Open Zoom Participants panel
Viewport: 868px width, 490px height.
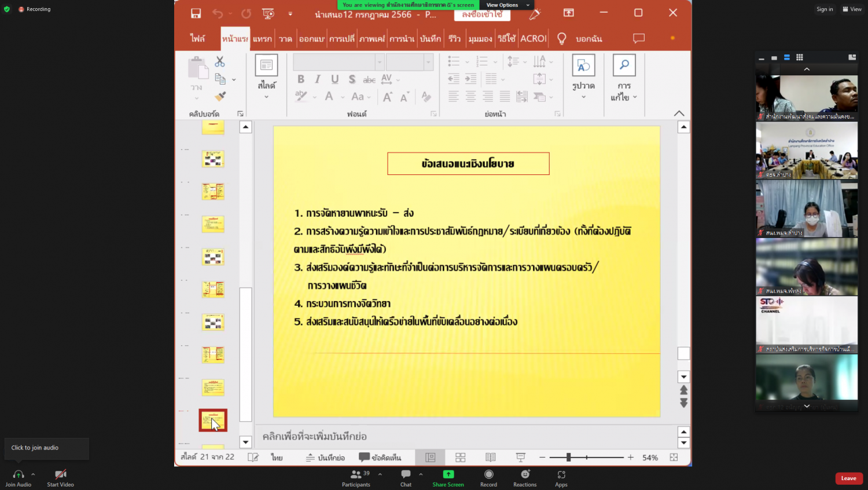(x=356, y=478)
